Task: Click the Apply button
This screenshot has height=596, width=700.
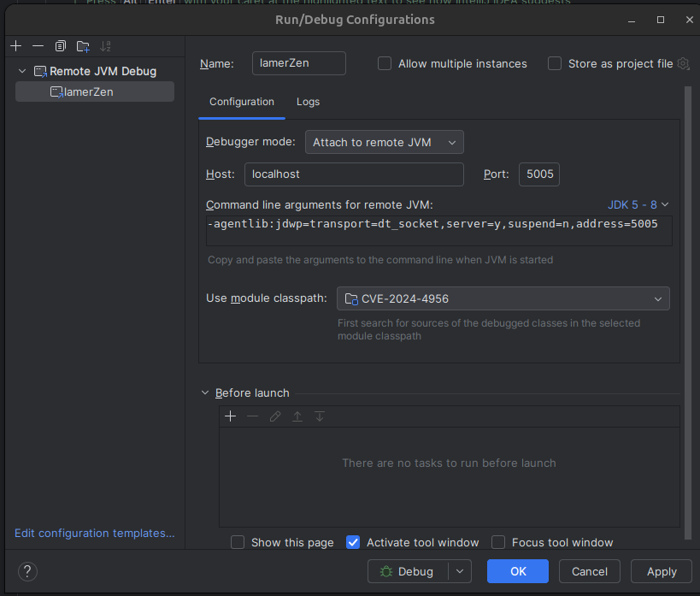Action: 661,571
